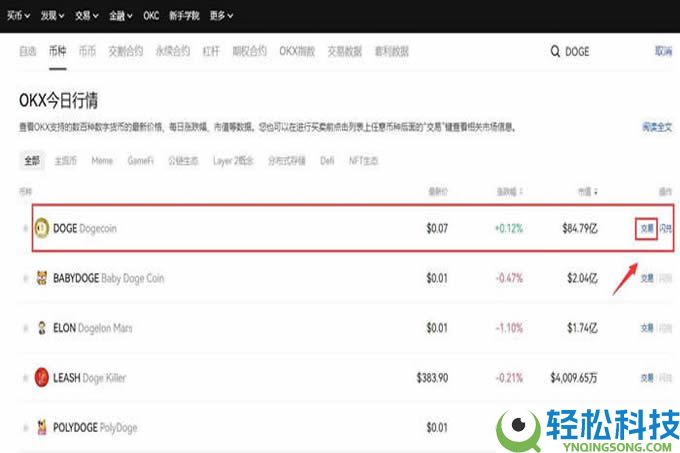Sort by 涨跌幅 column header
The height and width of the screenshot is (453, 680).
coord(509,191)
